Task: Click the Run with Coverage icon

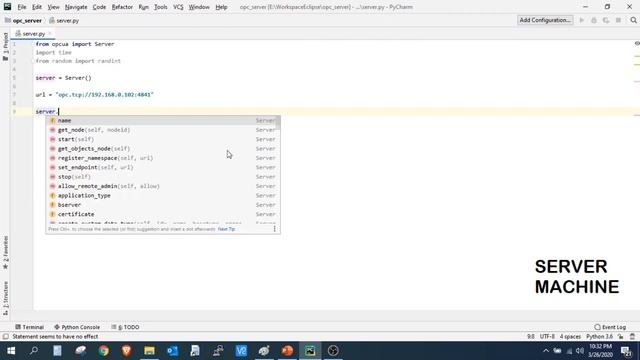Action: point(606,20)
